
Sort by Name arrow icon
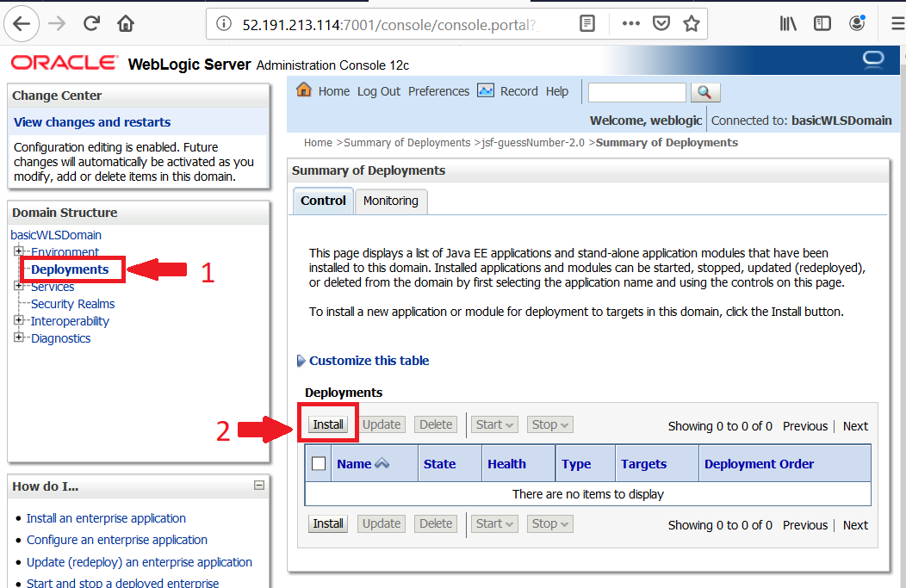(x=382, y=463)
